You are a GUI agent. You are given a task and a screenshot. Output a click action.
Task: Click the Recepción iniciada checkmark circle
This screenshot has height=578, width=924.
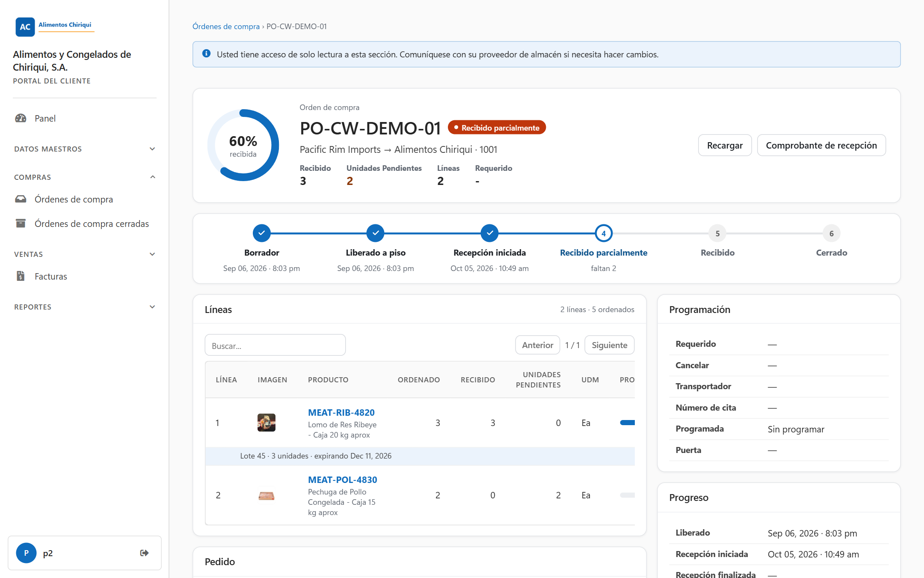point(489,233)
